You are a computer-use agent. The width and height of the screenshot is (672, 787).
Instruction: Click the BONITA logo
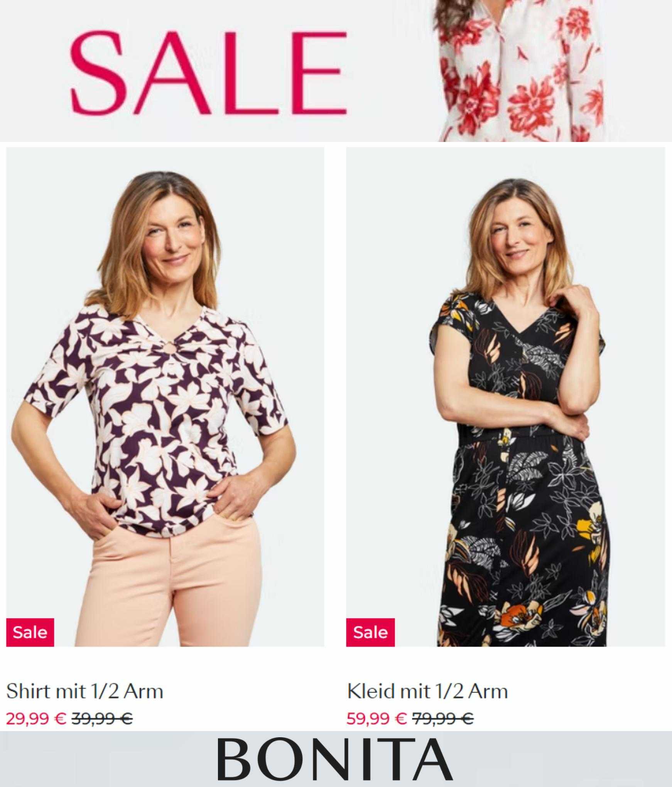pos(335,759)
